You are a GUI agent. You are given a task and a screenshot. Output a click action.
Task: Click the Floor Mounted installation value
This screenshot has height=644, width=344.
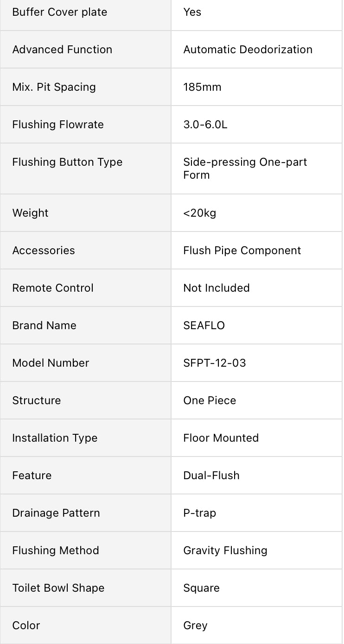click(x=221, y=438)
